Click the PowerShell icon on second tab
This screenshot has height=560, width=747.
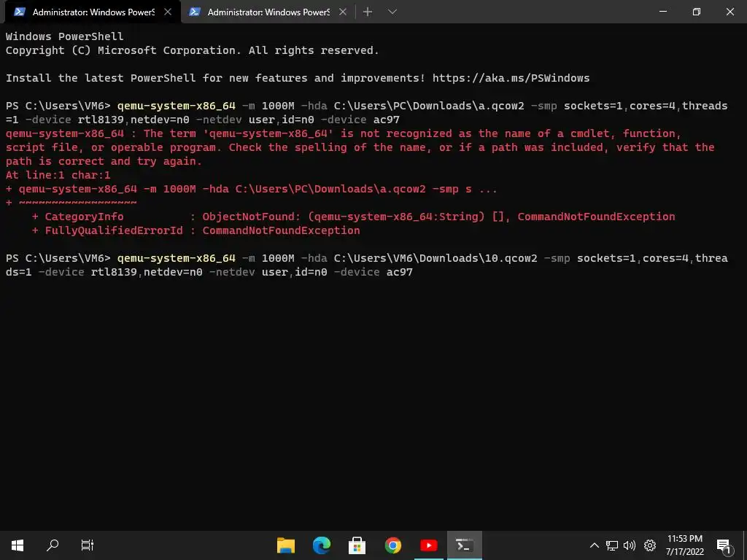coord(194,12)
